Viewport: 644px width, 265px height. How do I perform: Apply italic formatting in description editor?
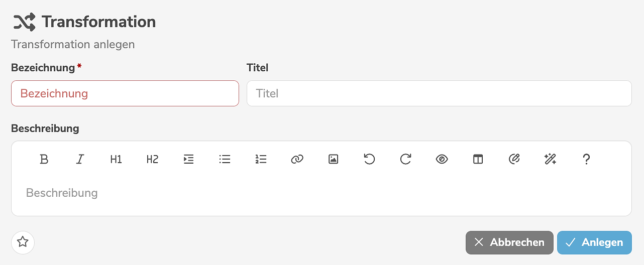point(80,160)
